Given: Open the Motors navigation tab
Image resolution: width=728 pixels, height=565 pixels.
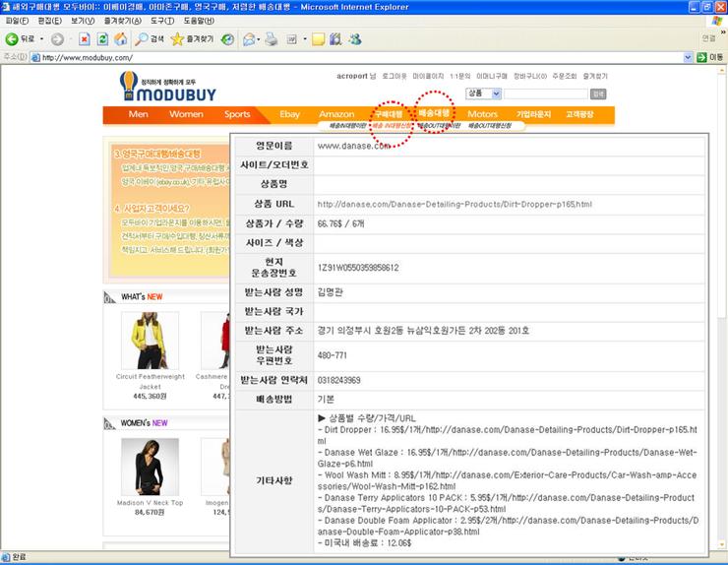Looking at the screenshot, I should click(x=482, y=114).
